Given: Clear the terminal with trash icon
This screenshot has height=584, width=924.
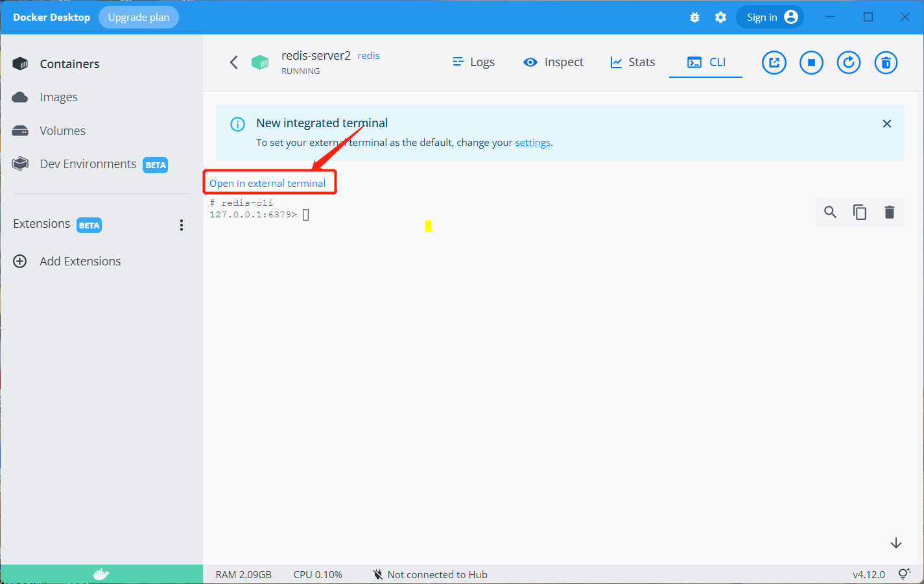Looking at the screenshot, I should click(890, 212).
